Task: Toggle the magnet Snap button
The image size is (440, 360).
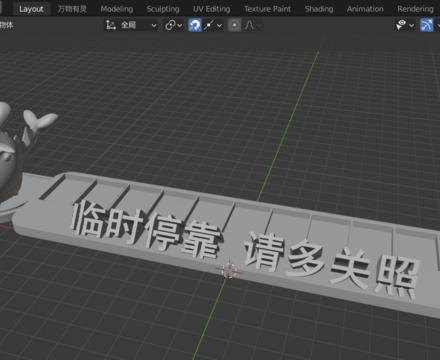Action: [x=195, y=25]
